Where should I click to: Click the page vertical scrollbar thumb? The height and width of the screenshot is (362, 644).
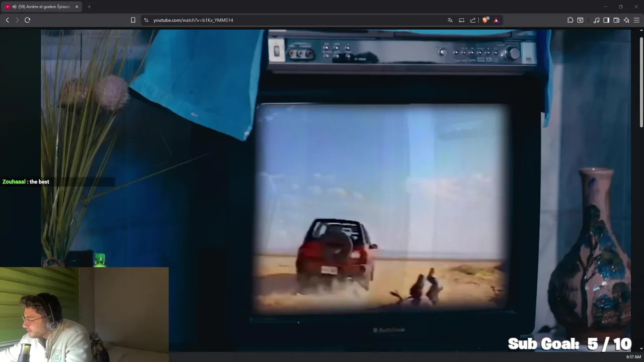pos(641,81)
